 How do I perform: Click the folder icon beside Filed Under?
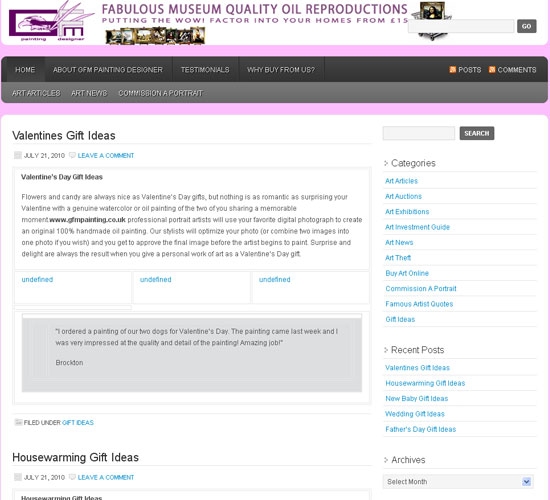tap(18, 422)
